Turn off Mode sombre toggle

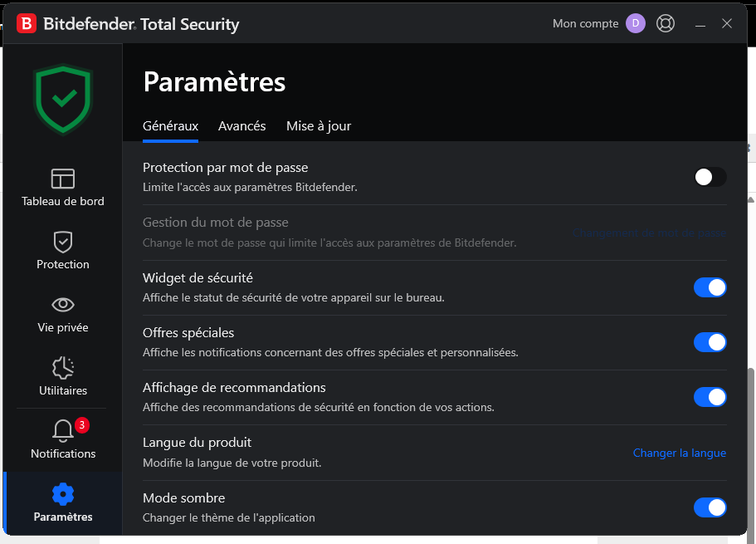[x=710, y=507]
